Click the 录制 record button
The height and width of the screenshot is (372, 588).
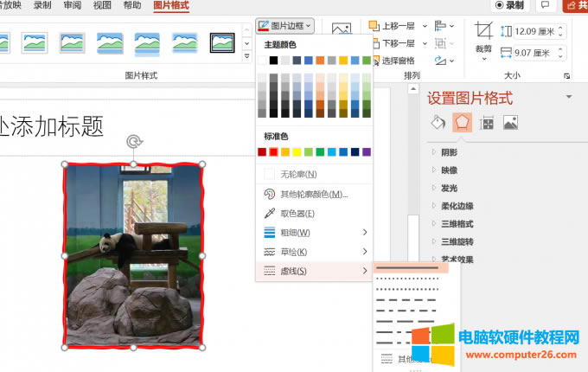click(x=509, y=5)
